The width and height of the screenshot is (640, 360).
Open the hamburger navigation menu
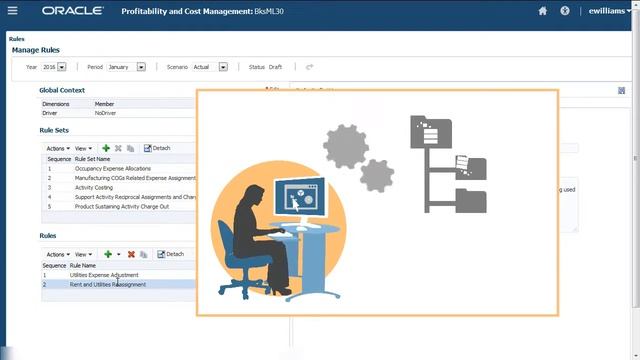point(13,10)
